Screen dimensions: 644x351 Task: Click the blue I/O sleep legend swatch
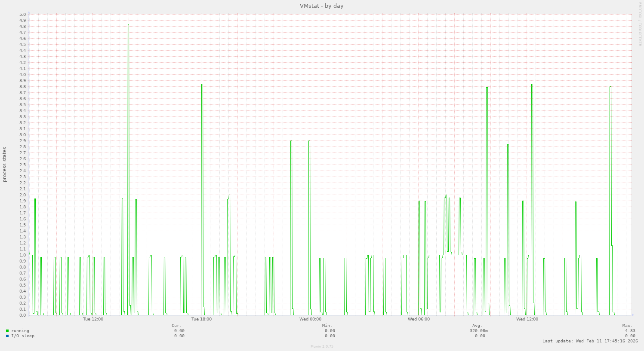pos(7,336)
